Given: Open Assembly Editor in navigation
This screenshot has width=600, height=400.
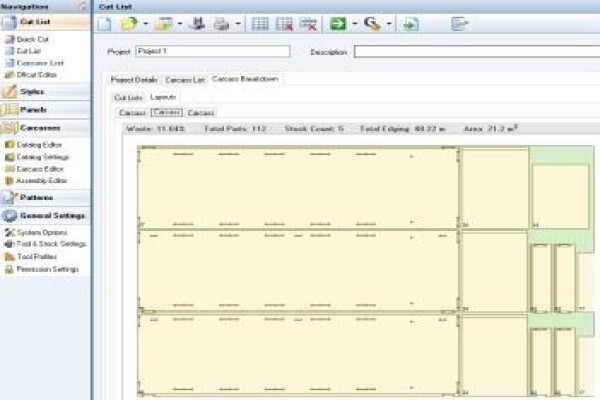Looking at the screenshot, I should (41, 181).
